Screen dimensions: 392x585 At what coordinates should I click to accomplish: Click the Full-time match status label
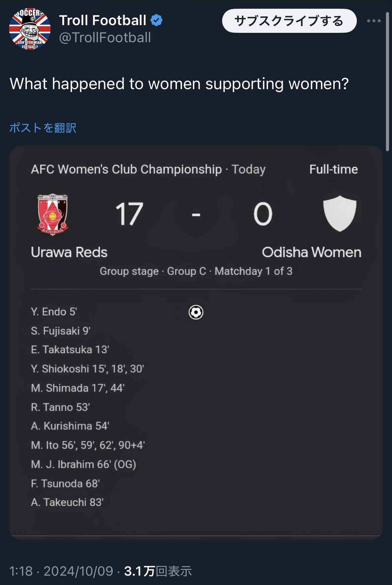[333, 169]
